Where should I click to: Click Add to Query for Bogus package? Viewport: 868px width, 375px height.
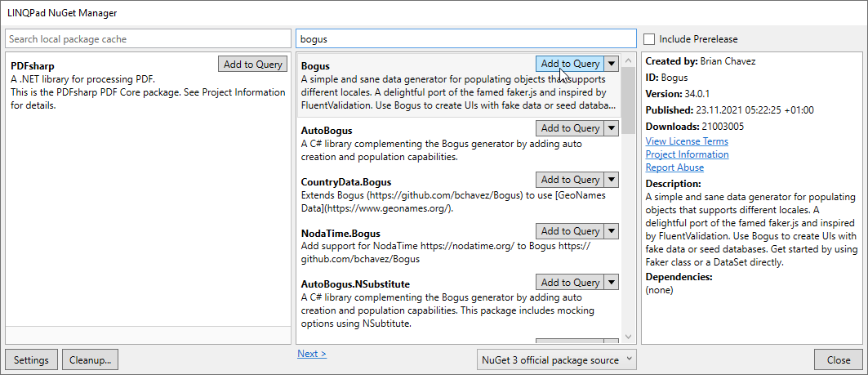click(x=569, y=64)
